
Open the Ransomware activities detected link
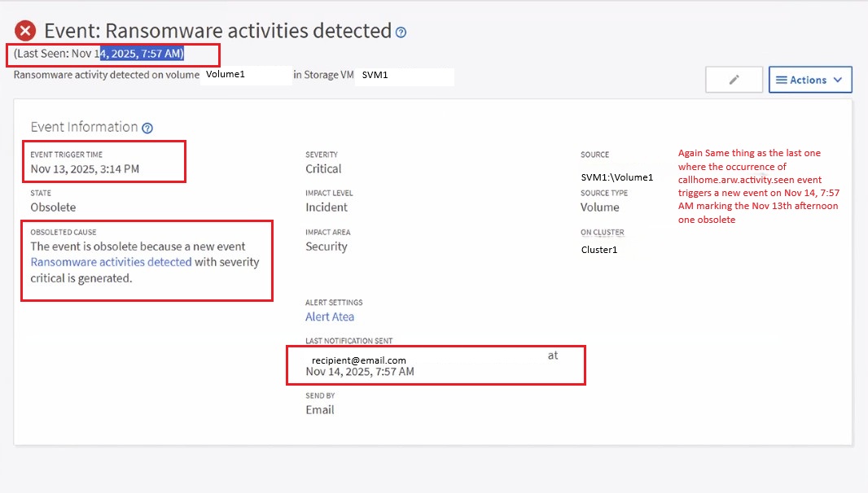coord(111,262)
